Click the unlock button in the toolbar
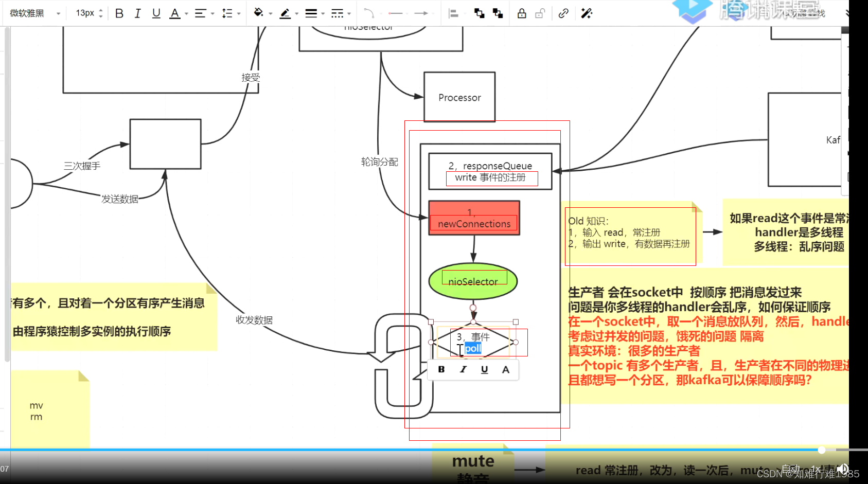This screenshot has height=484, width=868. point(539,13)
